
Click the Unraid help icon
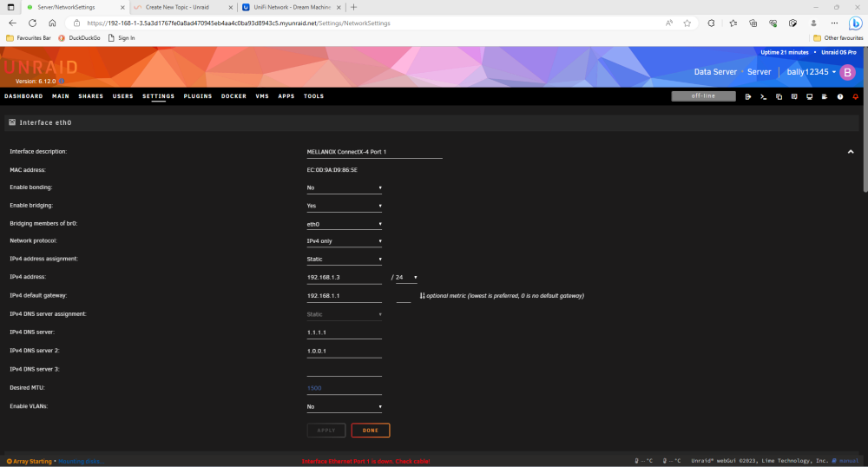[839, 96]
